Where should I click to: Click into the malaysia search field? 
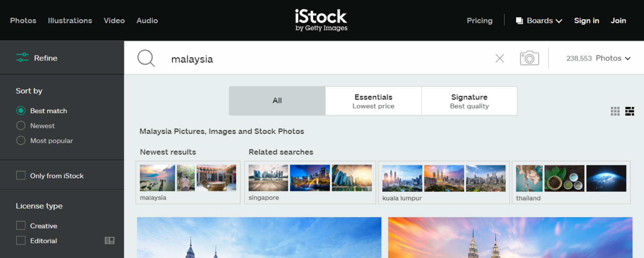coord(329,59)
